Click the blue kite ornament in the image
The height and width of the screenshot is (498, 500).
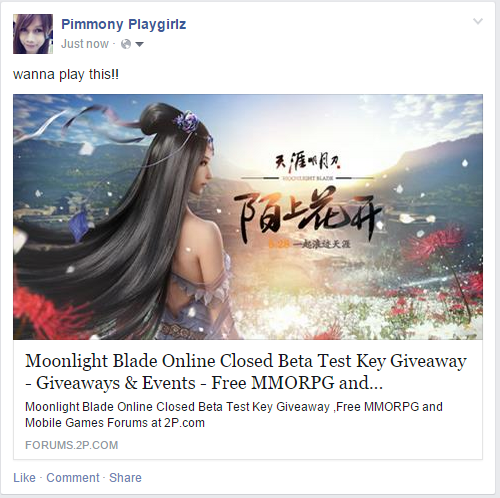coord(79,226)
